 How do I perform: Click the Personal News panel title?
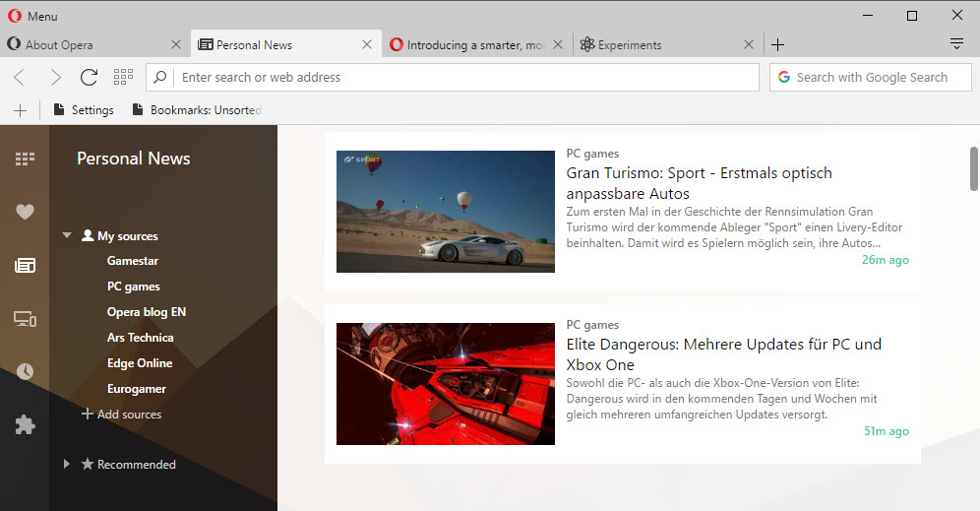[x=134, y=159]
